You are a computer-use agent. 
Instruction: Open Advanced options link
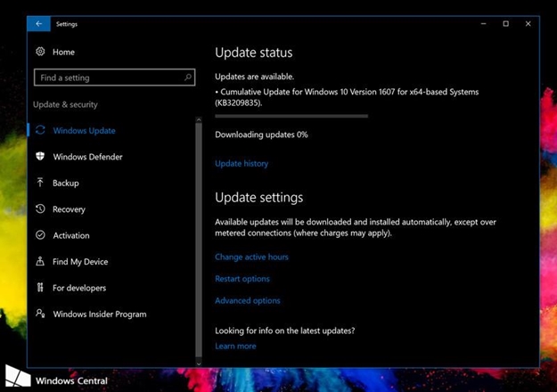click(247, 301)
